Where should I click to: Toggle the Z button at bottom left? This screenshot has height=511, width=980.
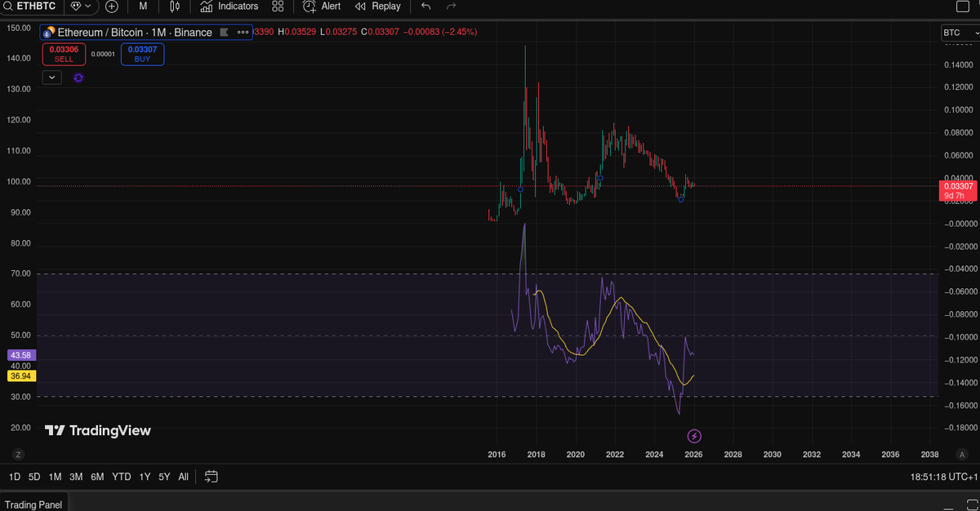tap(18, 454)
